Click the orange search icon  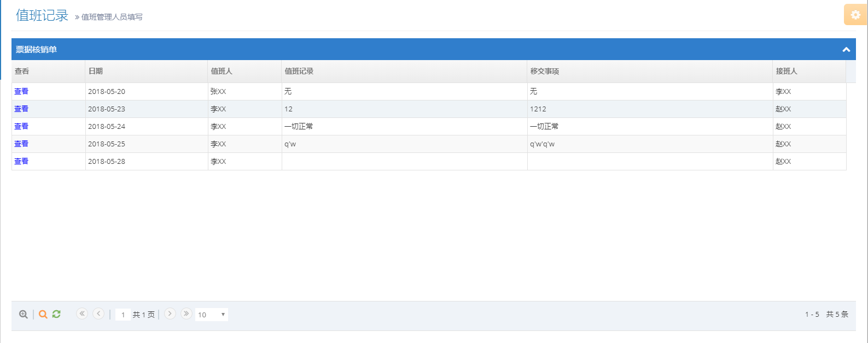43,315
